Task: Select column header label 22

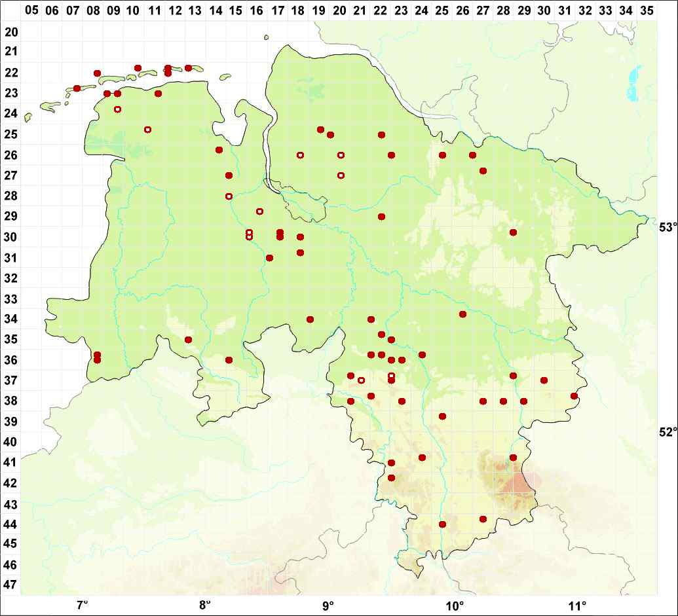Action: [x=380, y=10]
